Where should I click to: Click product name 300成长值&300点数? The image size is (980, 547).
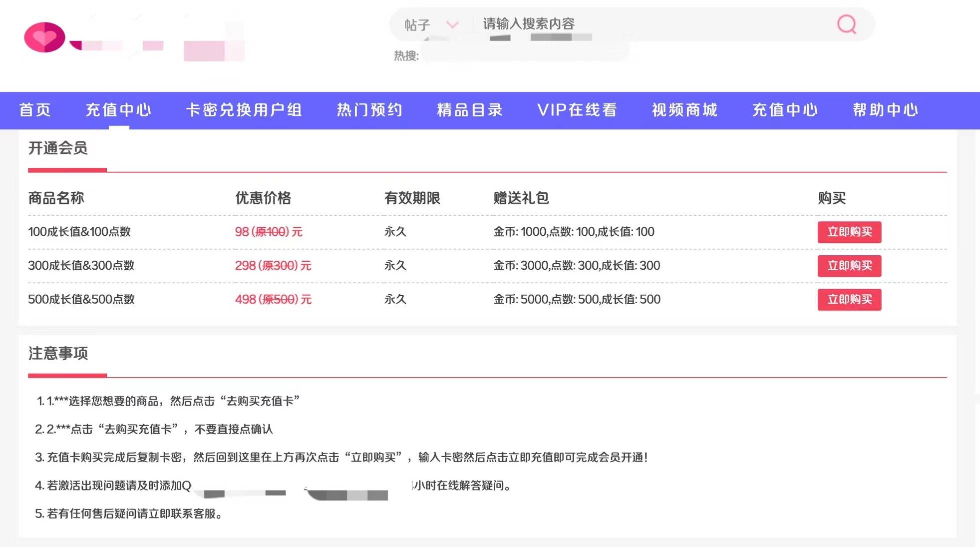(81, 265)
